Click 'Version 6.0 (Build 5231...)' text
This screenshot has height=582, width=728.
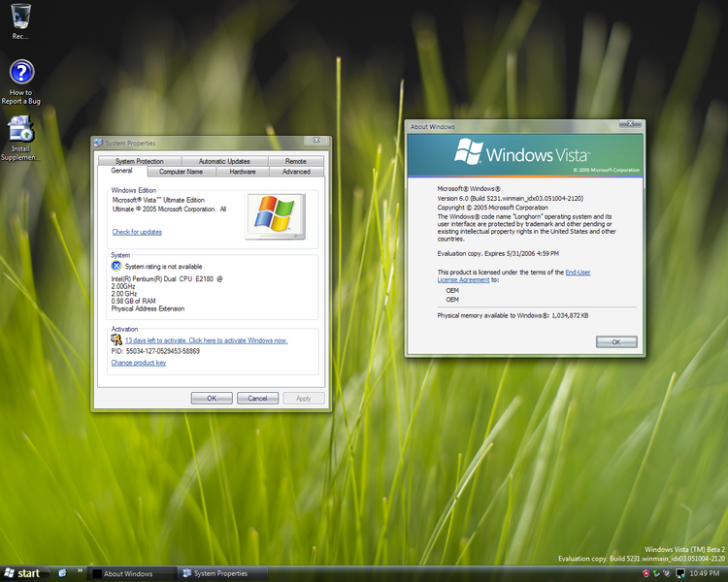pyautogui.click(x=511, y=198)
